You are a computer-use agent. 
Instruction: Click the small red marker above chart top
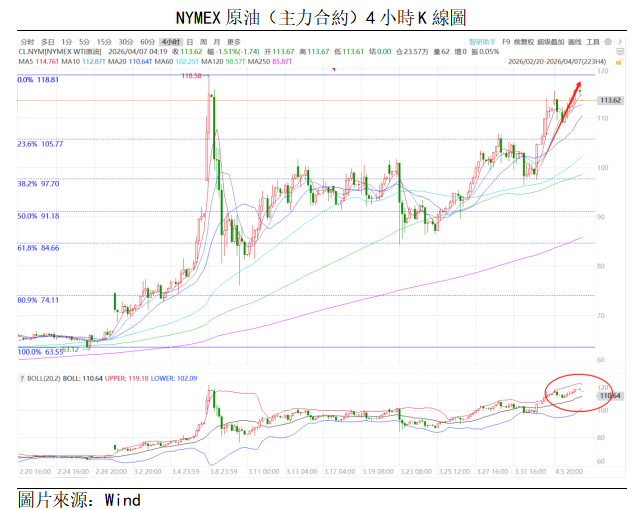coord(334,69)
